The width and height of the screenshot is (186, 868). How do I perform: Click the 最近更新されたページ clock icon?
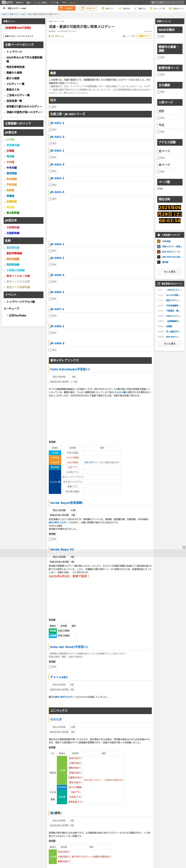point(159,283)
